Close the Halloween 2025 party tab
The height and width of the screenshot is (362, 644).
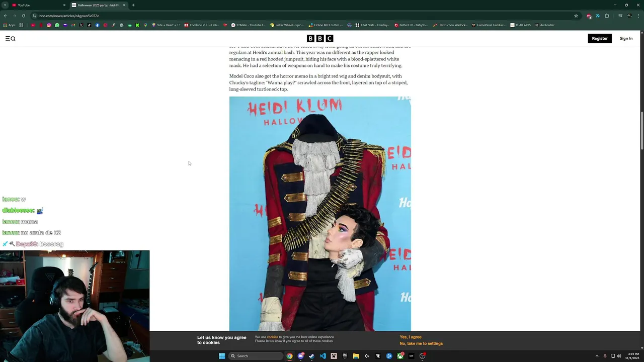[x=124, y=5]
